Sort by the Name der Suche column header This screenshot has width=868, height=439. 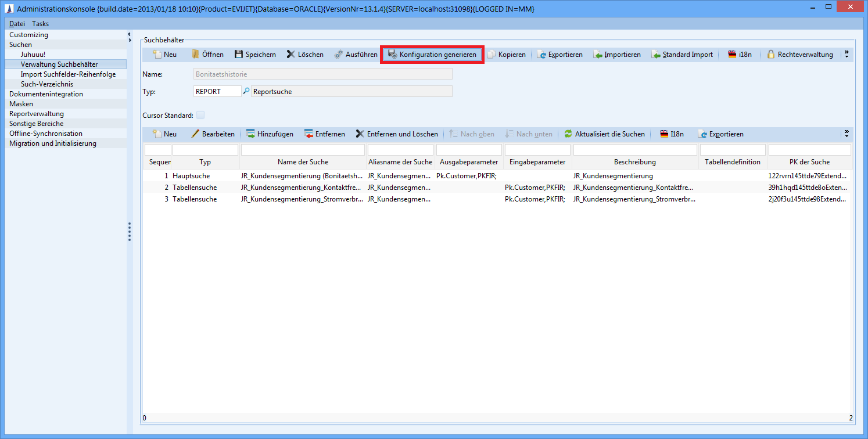pos(303,162)
